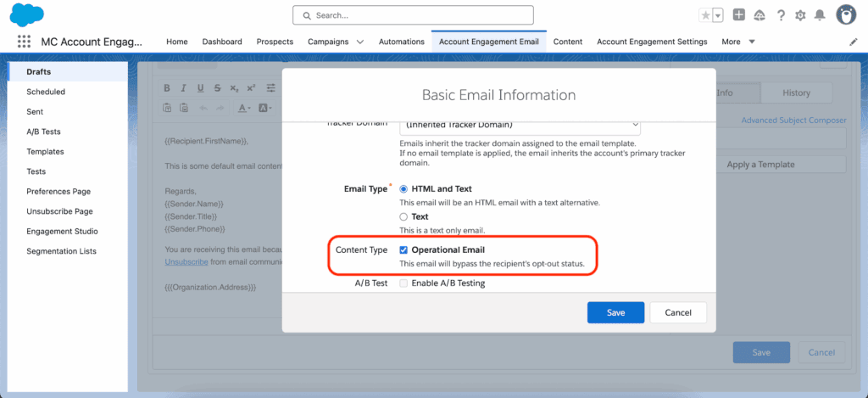868x398 pixels.
Task: Apply superscript formatting
Action: tap(251, 88)
